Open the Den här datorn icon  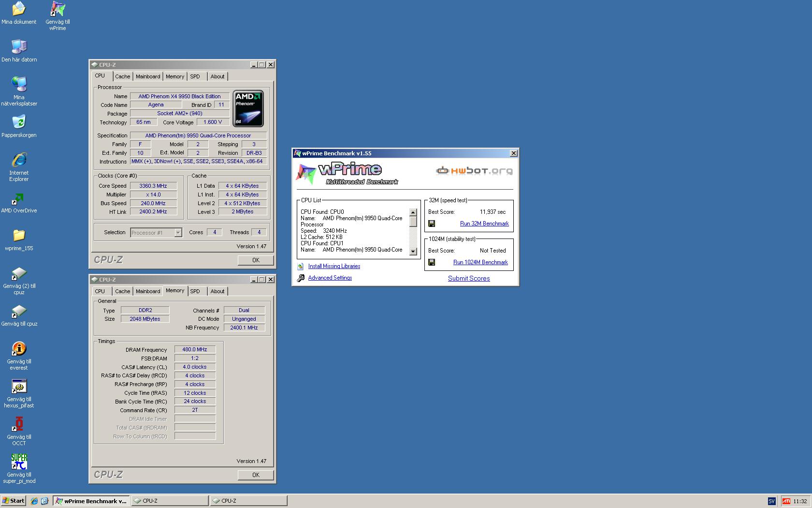click(19, 51)
